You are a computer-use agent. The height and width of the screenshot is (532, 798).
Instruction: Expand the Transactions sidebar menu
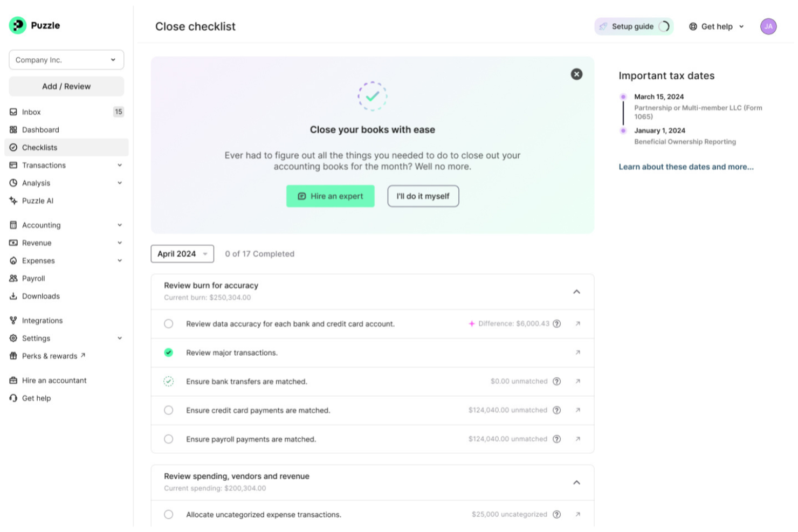[x=119, y=165]
